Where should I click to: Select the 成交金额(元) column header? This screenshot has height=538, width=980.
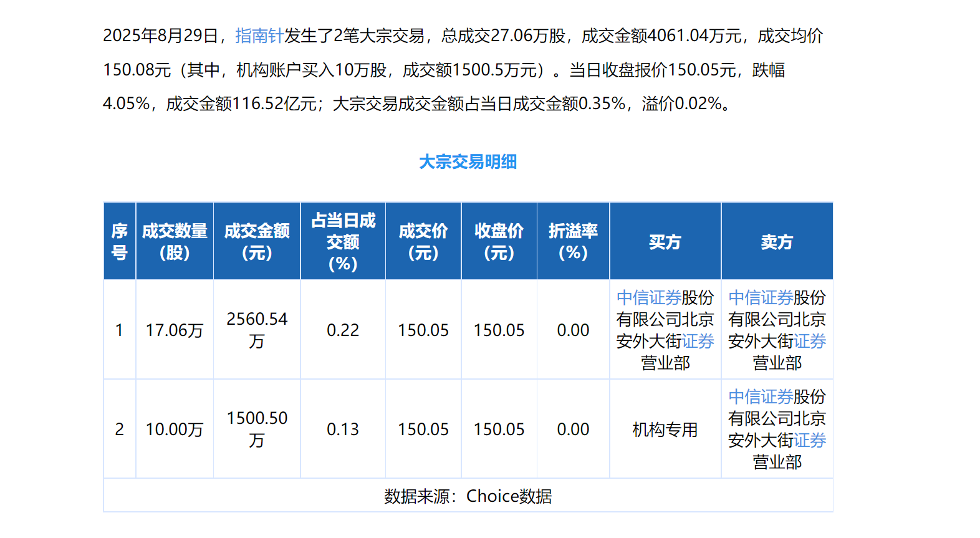257,241
